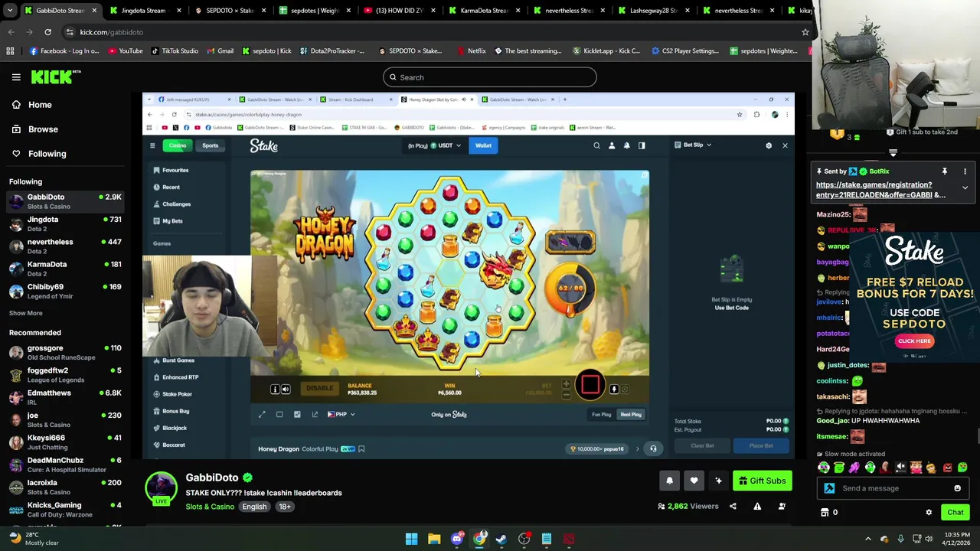Follow the channel with the heart icon
Viewport: 980px width, 551px height.
694,481
